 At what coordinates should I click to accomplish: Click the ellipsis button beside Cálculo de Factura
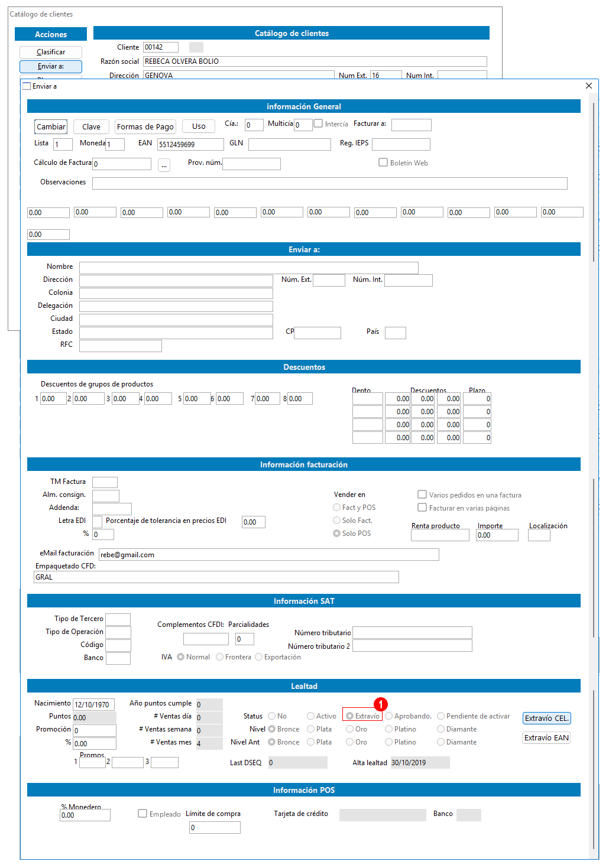(164, 165)
